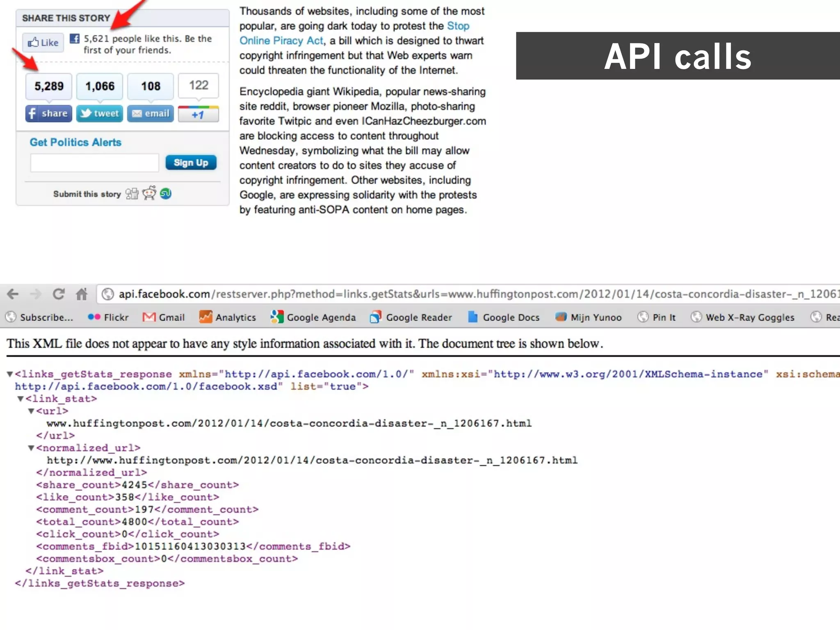Click the share_count 4245 line
The width and height of the screenshot is (840, 630).
click(137, 485)
